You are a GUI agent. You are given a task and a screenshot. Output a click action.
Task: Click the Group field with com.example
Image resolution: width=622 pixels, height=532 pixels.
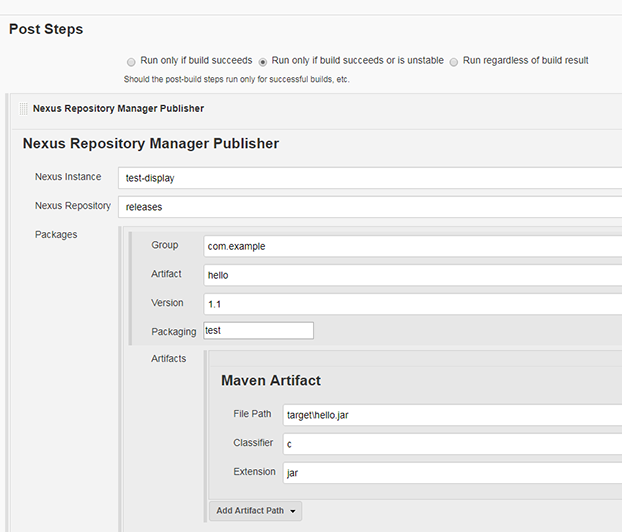click(413, 246)
